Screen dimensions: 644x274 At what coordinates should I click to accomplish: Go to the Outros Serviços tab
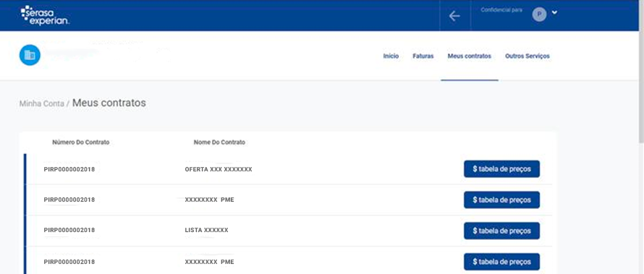[528, 56]
